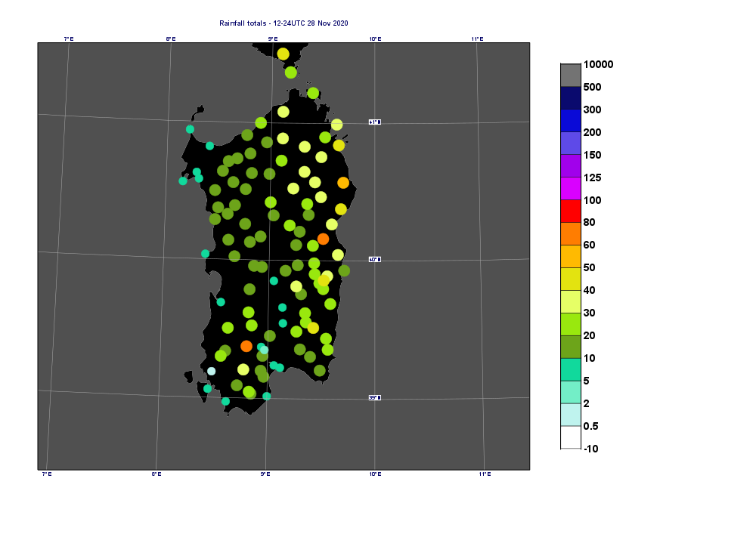The height and width of the screenshot is (534, 756).
Task: Click the '150' legend value
Action: click(x=592, y=155)
